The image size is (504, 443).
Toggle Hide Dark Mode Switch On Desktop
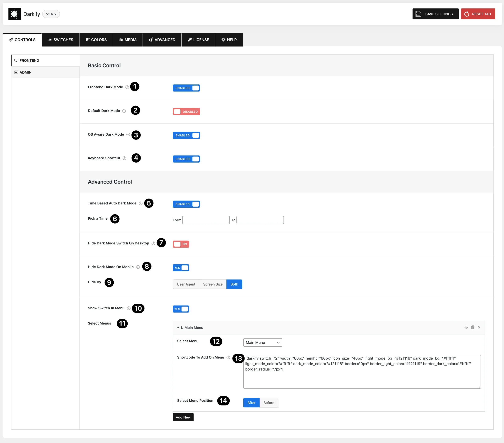pyautogui.click(x=181, y=244)
